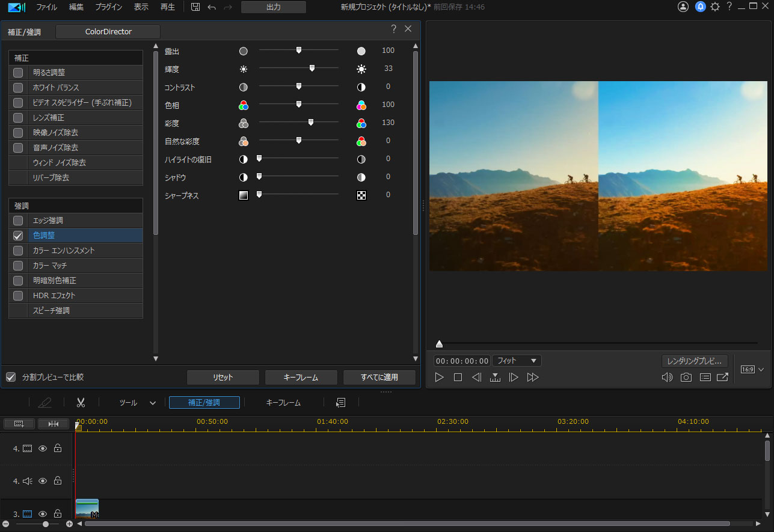This screenshot has width=774, height=532.
Task: Click the scissors split tool icon
Action: pos(81,403)
